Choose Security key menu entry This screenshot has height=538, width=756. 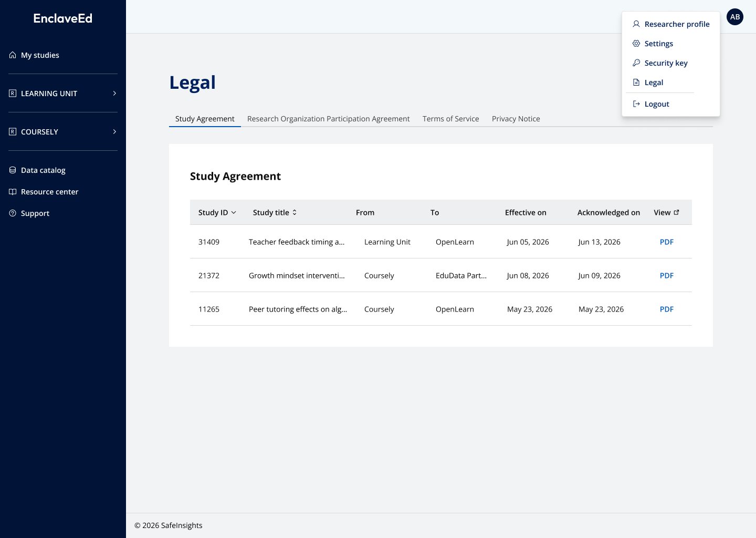click(x=671, y=63)
